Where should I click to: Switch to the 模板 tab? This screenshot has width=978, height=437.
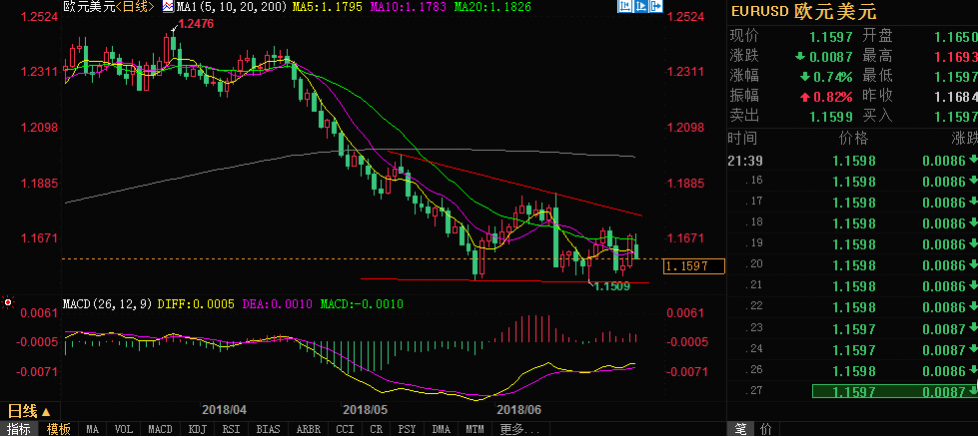pos(58,429)
